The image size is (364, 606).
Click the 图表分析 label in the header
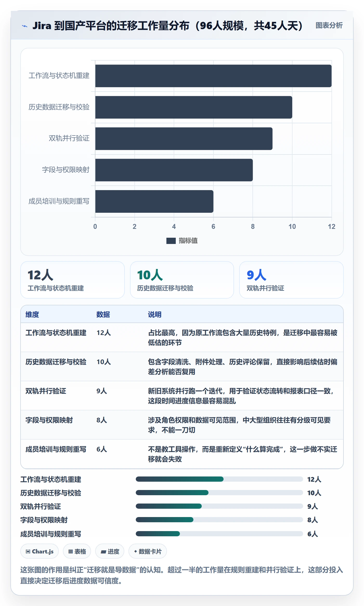(x=329, y=25)
